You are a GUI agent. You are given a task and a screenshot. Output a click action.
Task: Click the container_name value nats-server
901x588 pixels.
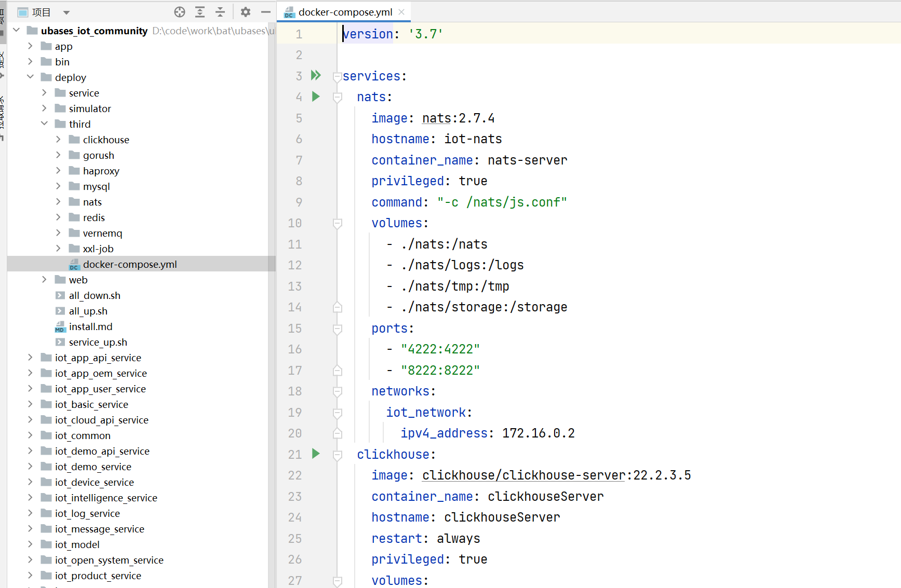point(528,160)
